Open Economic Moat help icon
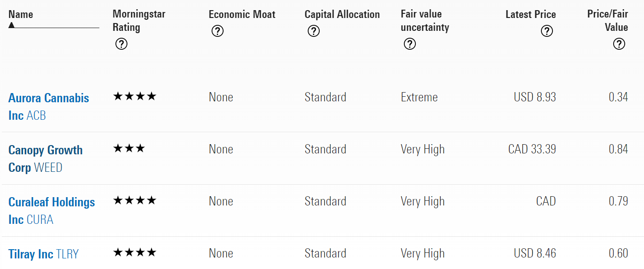Screen dimensions: 644x269 click(x=218, y=31)
